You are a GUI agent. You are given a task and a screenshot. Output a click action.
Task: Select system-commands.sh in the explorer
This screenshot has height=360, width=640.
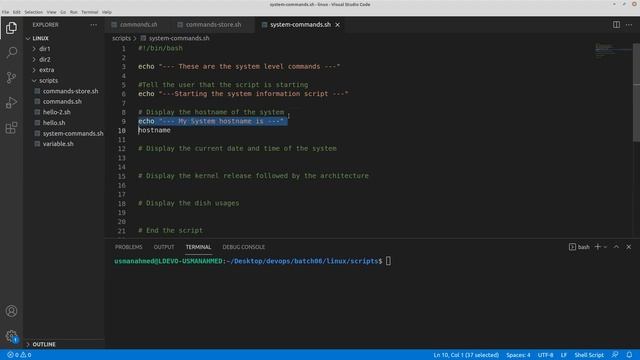pos(73,133)
